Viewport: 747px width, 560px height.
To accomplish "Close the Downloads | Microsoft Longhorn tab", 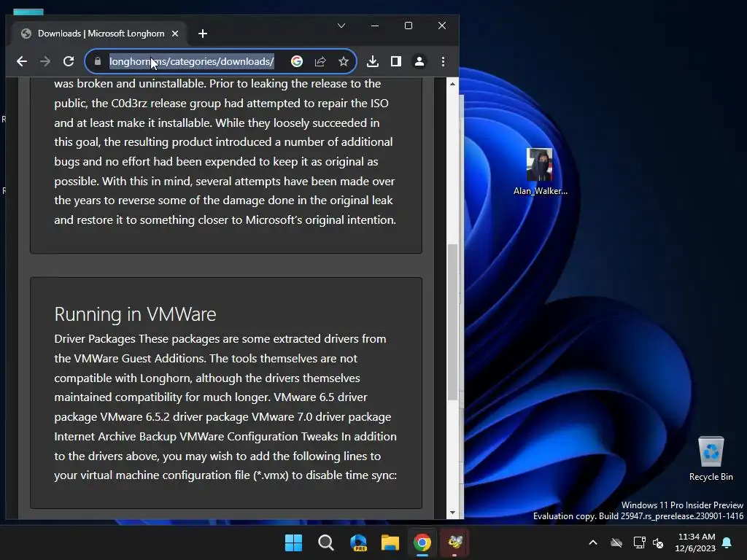I will tap(175, 34).
